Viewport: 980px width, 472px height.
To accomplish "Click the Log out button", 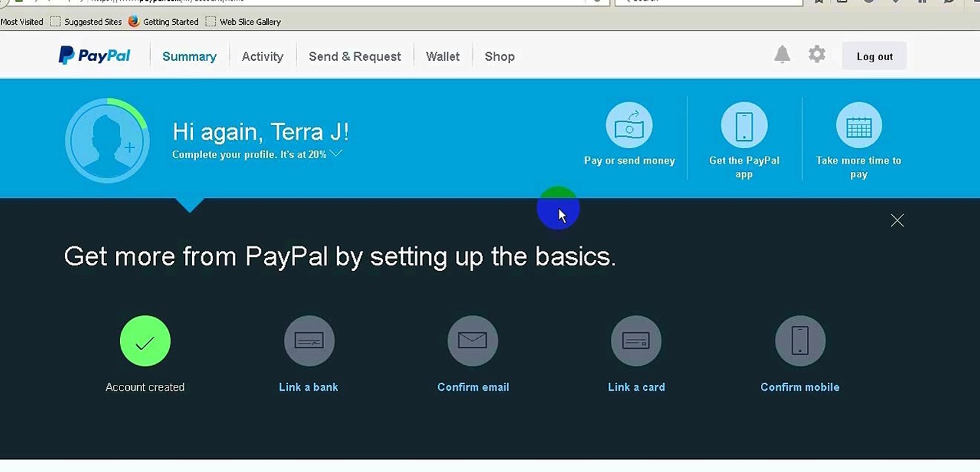I will 874,56.
